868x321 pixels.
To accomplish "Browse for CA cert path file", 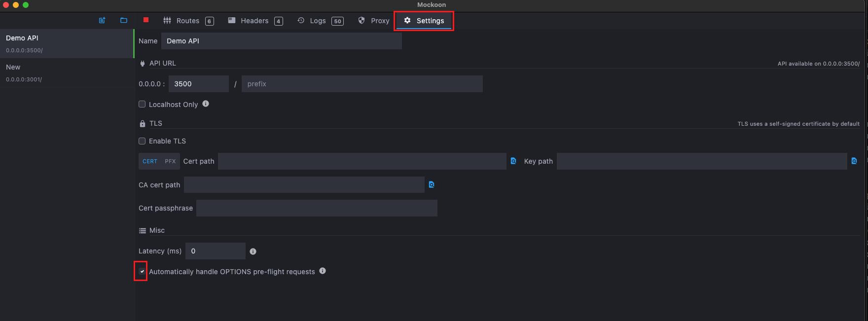I will pos(432,184).
